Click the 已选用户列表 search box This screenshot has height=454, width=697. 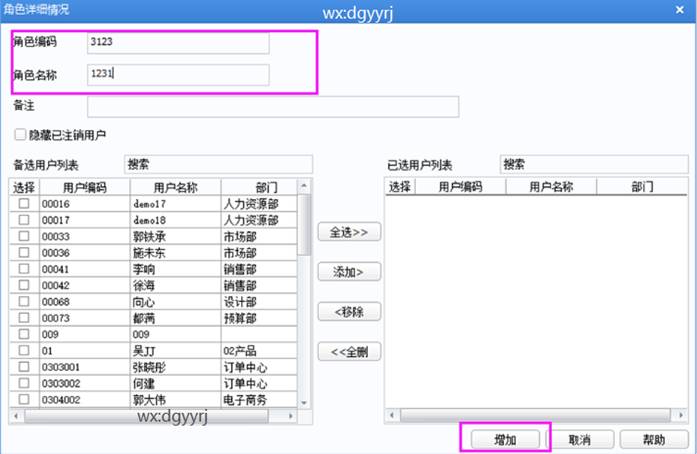coord(593,164)
